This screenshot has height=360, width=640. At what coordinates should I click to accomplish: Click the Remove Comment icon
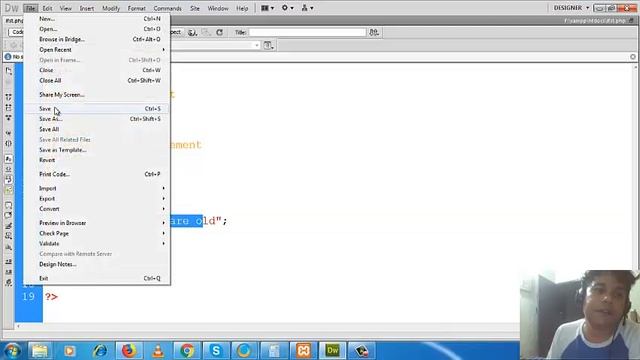pos(9,215)
